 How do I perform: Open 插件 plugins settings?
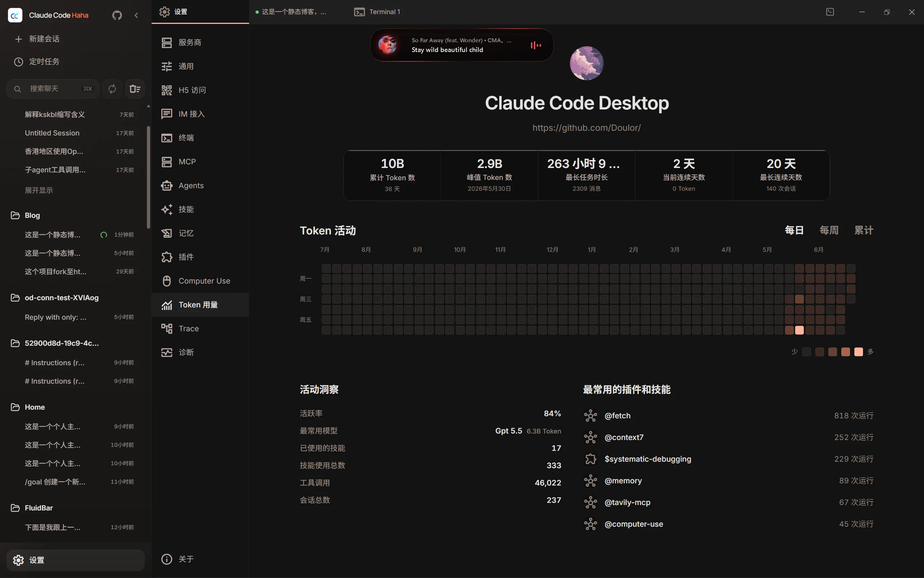coord(200,257)
